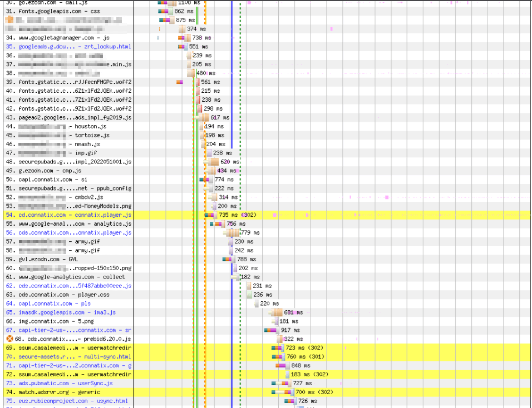532x408 pixels.
Task: Select row 43 pagead2 ads_impl_fy2019.js
Action: [x=68, y=117]
